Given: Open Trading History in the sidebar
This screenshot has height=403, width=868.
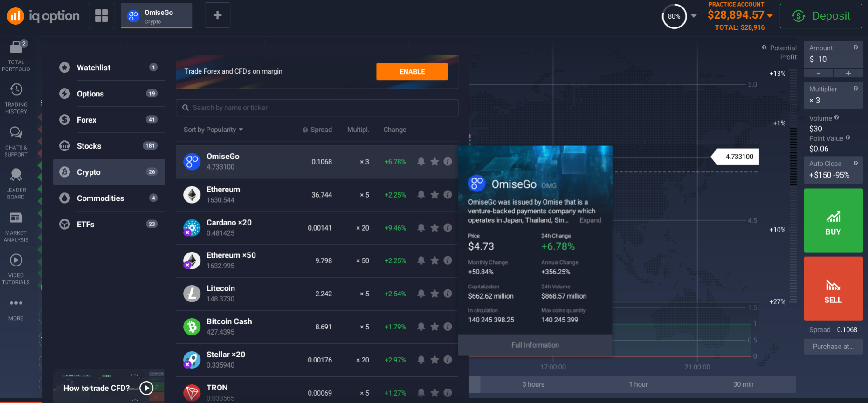Looking at the screenshot, I should click(x=16, y=98).
